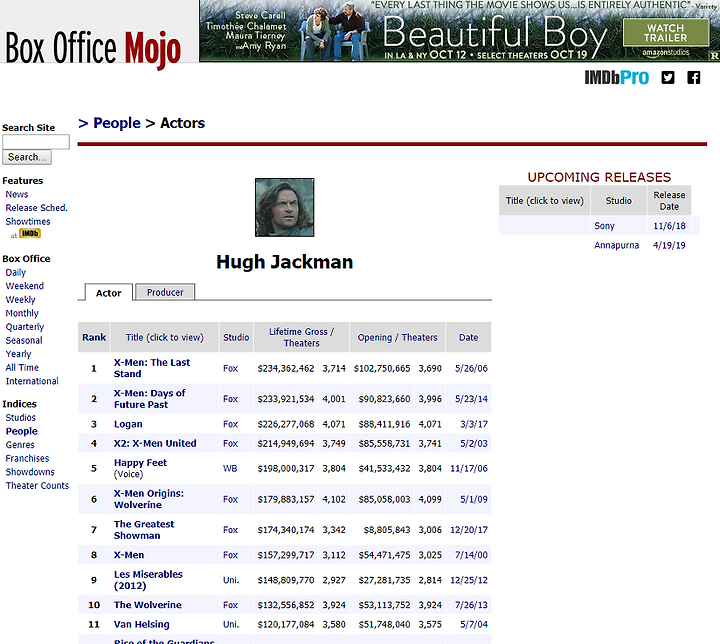Open the Daily box office link

[16, 272]
